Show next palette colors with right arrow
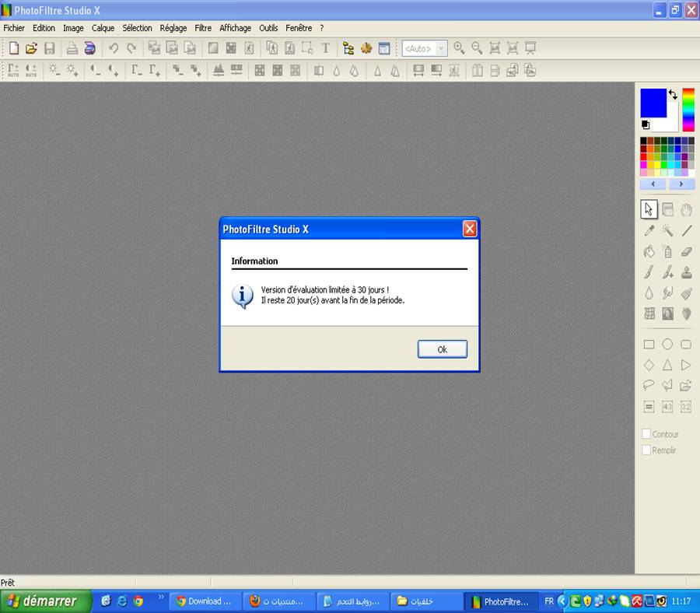 [x=681, y=184]
